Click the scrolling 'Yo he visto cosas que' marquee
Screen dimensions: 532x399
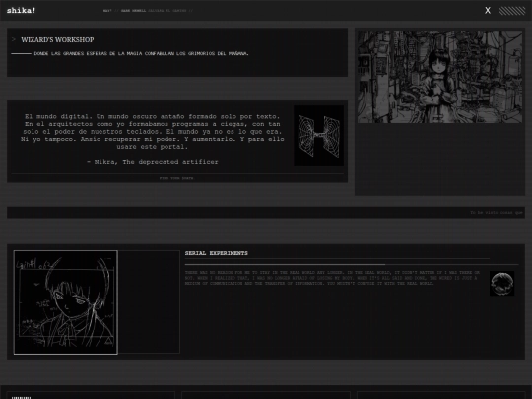tap(497, 213)
